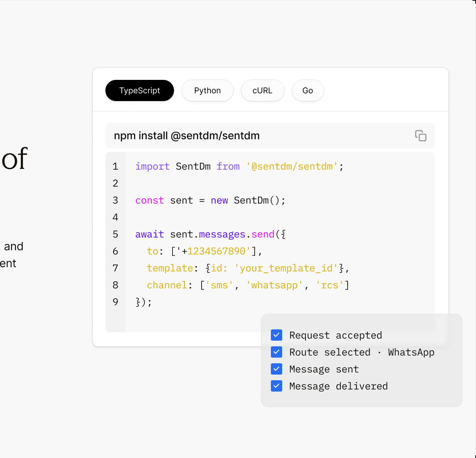Image resolution: width=476 pixels, height=458 pixels.
Task: Toggle the Message delivered checkbox
Action: (277, 386)
